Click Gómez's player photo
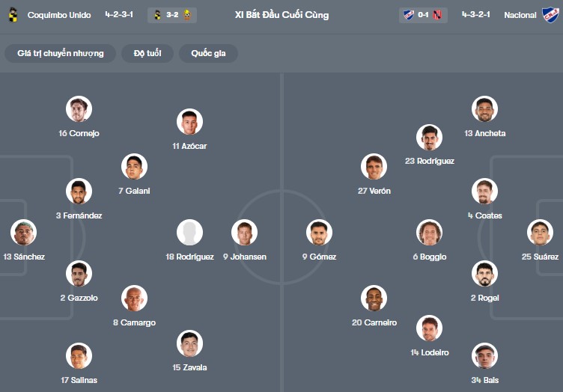The width and height of the screenshot is (563, 392). click(319, 233)
